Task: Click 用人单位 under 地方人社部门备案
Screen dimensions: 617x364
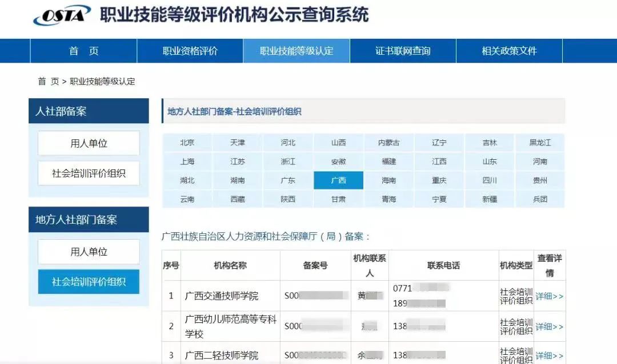Action: coord(89,252)
